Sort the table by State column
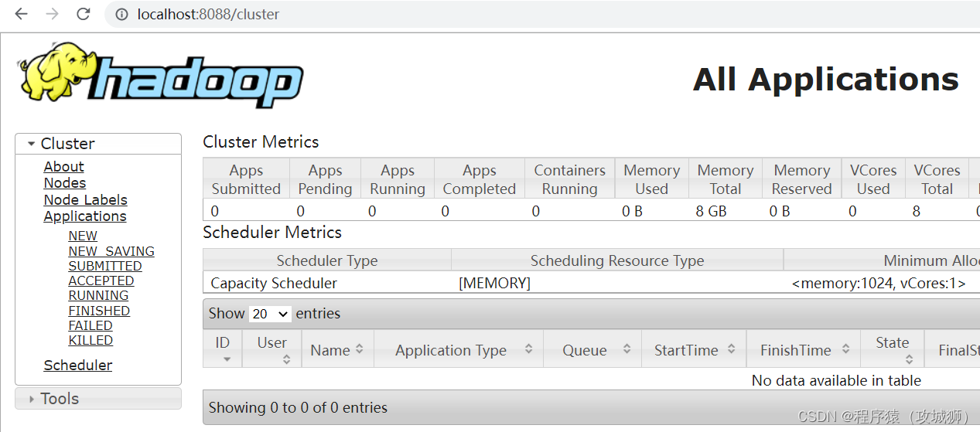980x432 pixels. tap(893, 349)
